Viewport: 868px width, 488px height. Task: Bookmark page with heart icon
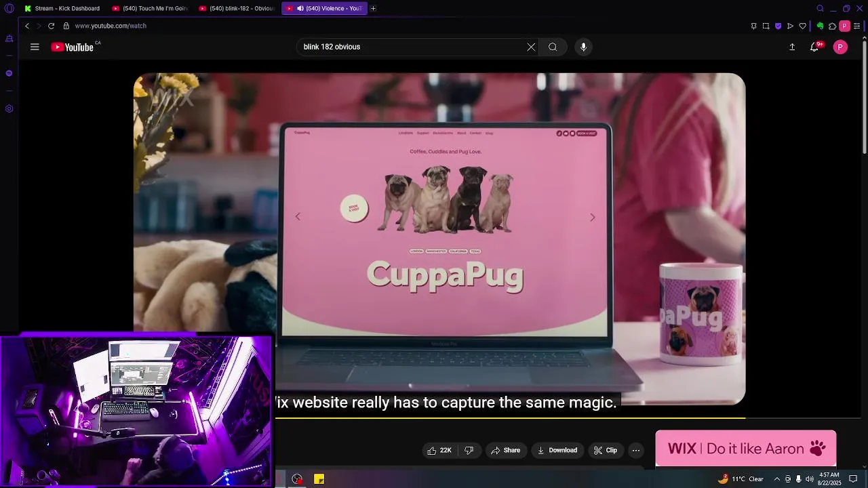click(x=803, y=26)
